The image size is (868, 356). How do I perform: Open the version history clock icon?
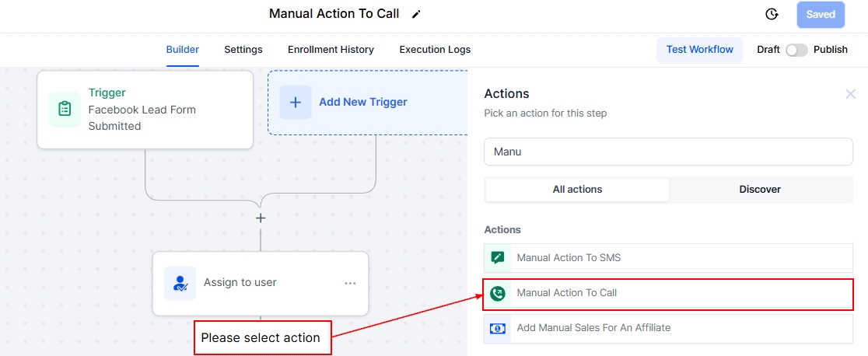(772, 14)
